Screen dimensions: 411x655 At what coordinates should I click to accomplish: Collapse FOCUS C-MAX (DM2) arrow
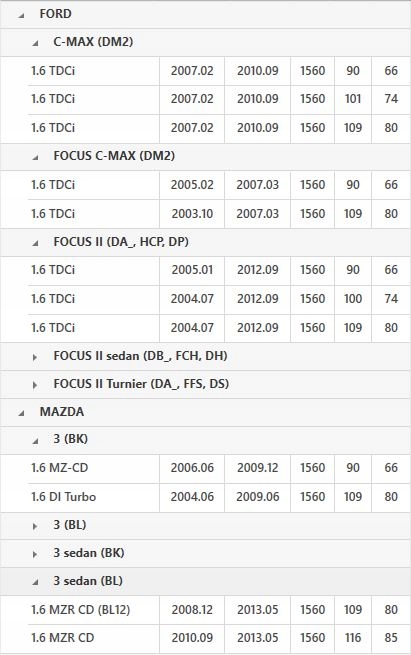[35, 157]
